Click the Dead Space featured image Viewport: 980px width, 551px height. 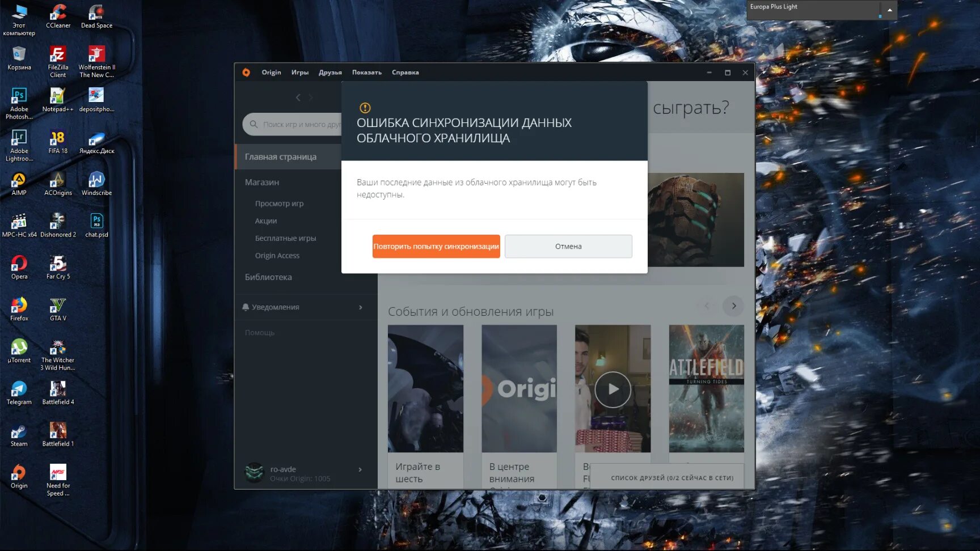click(x=696, y=220)
